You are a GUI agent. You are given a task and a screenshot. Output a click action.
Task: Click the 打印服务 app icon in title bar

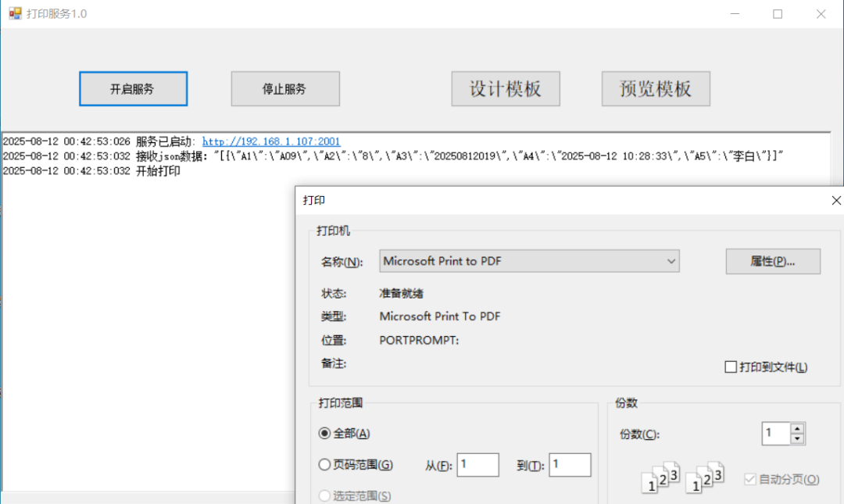[15, 14]
